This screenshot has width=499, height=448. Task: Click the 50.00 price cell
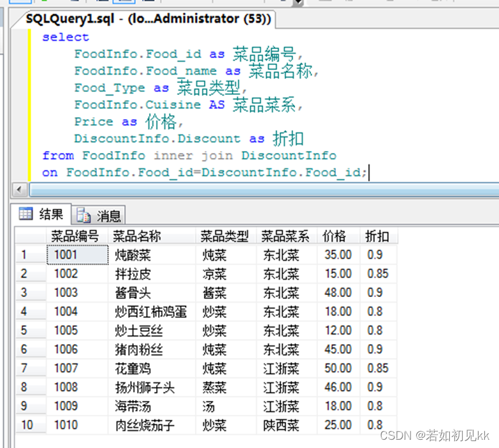pyautogui.click(x=338, y=368)
